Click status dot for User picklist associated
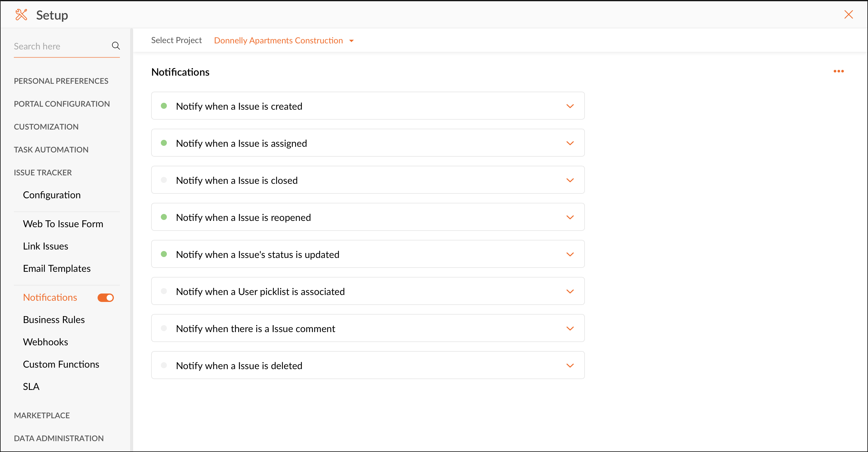This screenshot has height=452, width=868. [164, 291]
